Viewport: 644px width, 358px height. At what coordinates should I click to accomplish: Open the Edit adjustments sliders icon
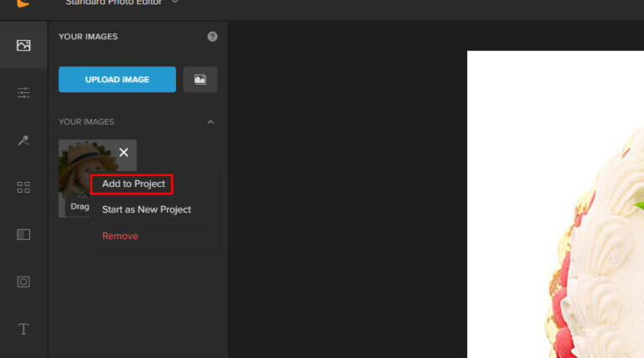tap(23, 93)
